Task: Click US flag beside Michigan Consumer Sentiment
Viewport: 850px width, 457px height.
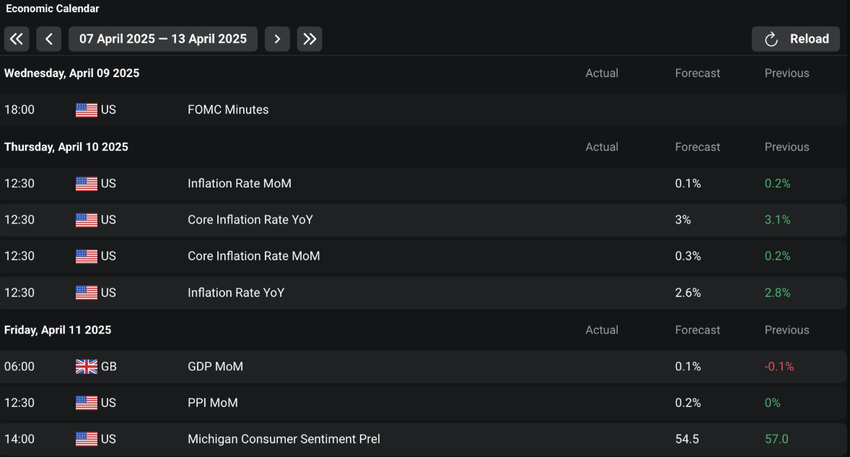Action: [86, 439]
